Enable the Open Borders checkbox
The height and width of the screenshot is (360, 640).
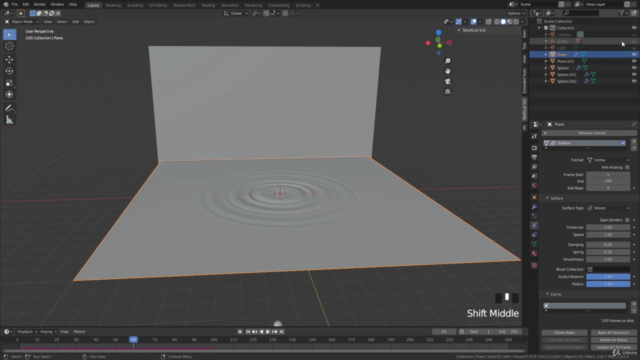click(x=627, y=220)
